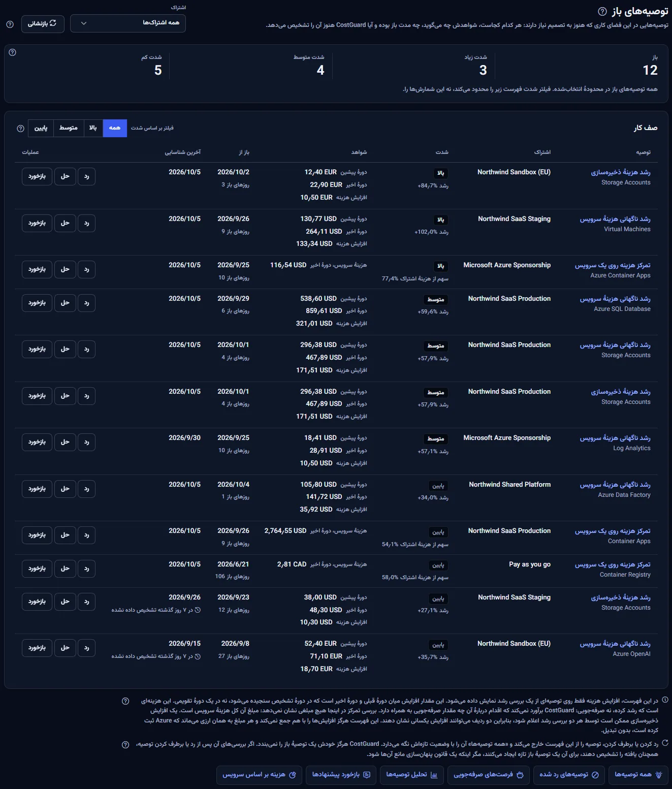672x789 pixels.
Task: Open the subscriptions dropdown همه اشتراک‌ها
Action: (x=128, y=23)
